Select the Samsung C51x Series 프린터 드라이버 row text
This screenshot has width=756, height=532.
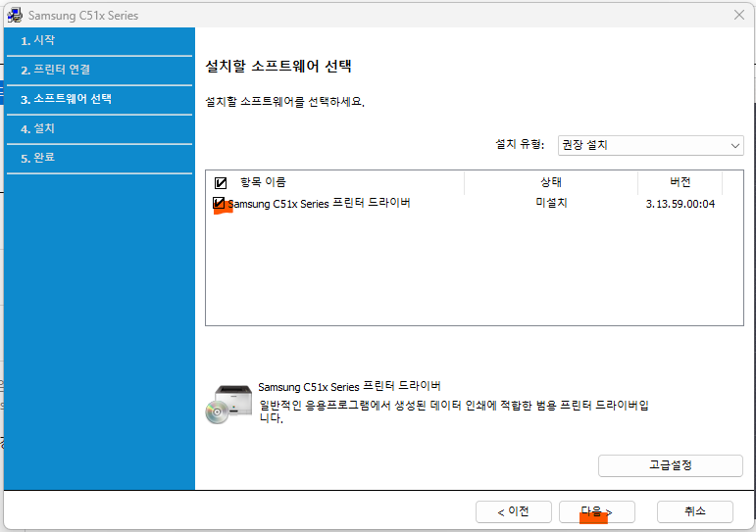pos(320,204)
